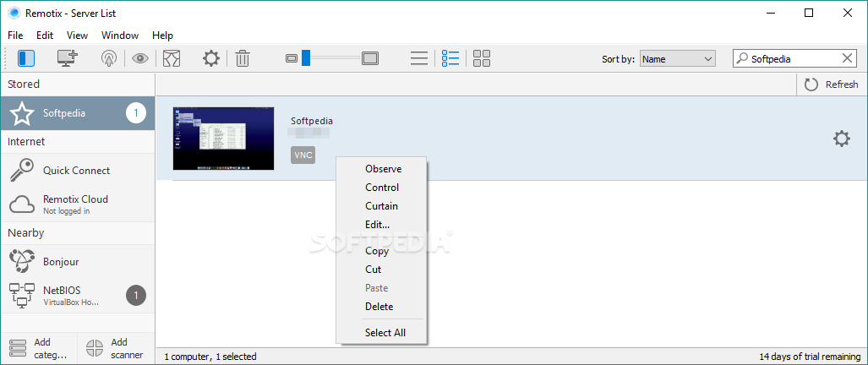Click the Refresh button
This screenshot has width=868, height=365.
coord(832,84)
